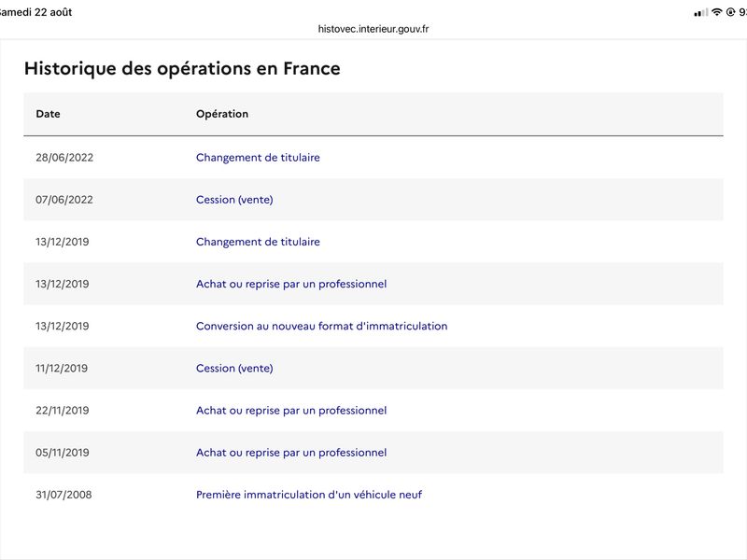The width and height of the screenshot is (747, 560).
Task: Open Changement de titulaire dated 28/06/2022
Action: click(258, 158)
